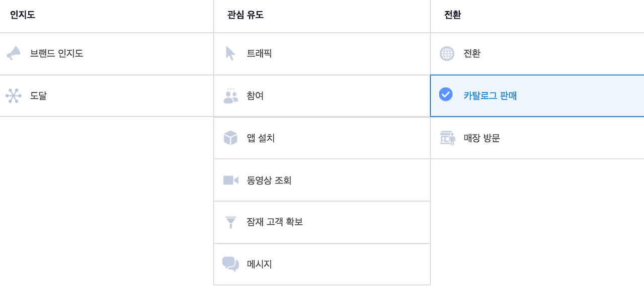This screenshot has height=290, width=644.
Task: Click the 도달 reach icon
Action: coord(13,95)
